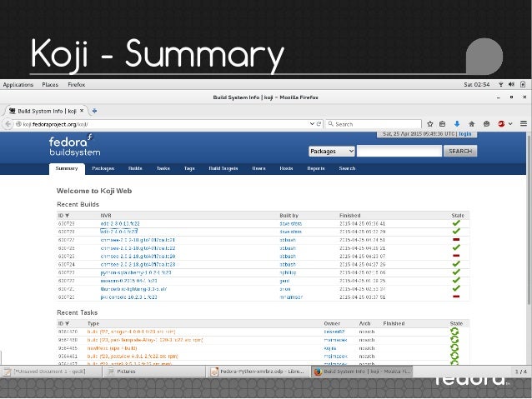Image resolution: width=532 pixels, height=399 pixels.
Task: Click the volume icon in top panel
Action: [511, 84]
